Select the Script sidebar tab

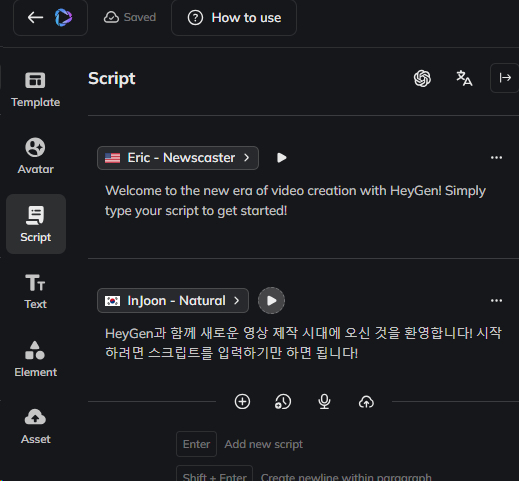(x=36, y=224)
